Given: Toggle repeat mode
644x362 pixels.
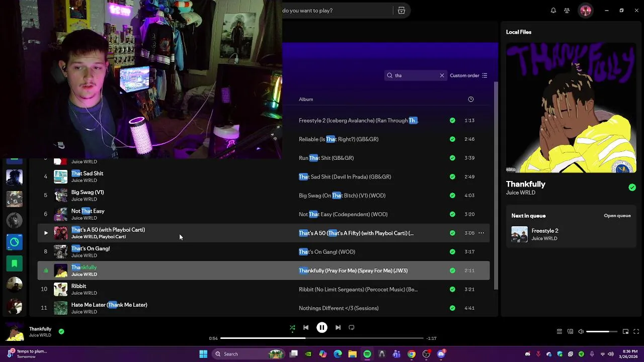Looking at the screenshot, I should click(352, 328).
